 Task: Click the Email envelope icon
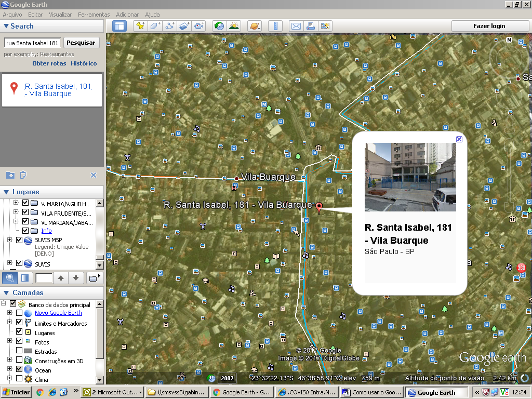(x=296, y=26)
